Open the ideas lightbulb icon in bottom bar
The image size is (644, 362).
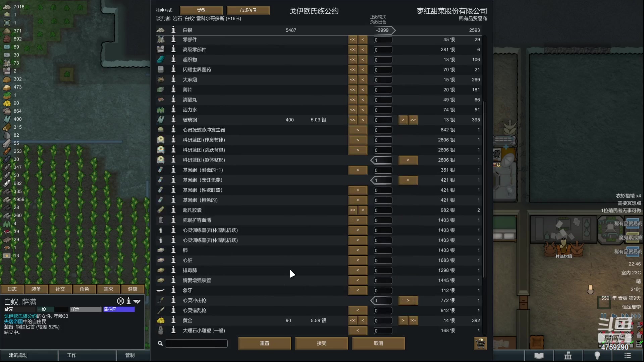point(597,356)
